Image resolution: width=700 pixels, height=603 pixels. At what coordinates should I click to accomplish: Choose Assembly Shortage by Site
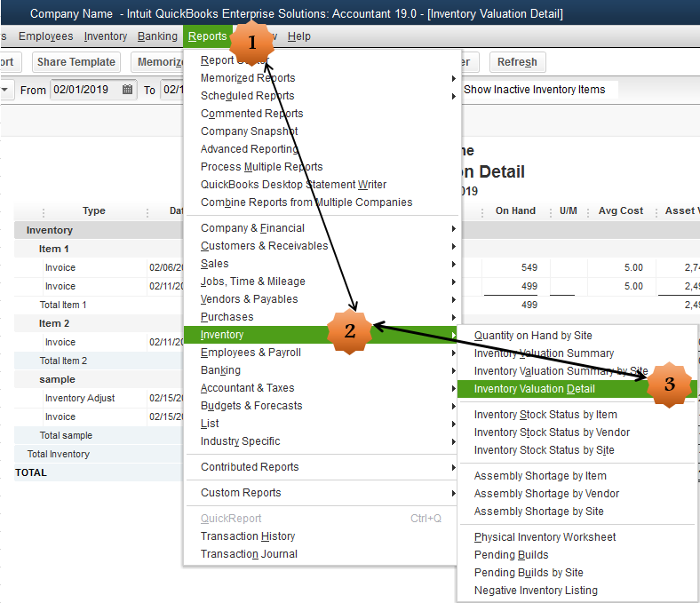577,512
